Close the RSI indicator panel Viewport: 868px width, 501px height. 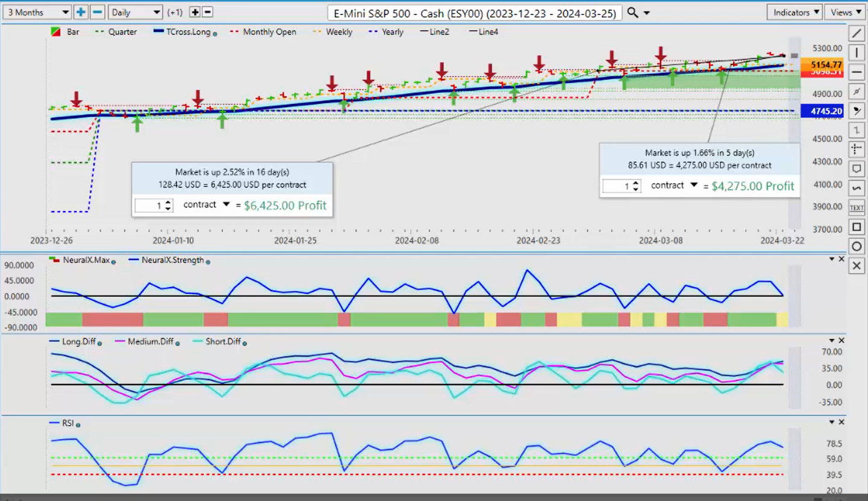pyautogui.click(x=842, y=422)
